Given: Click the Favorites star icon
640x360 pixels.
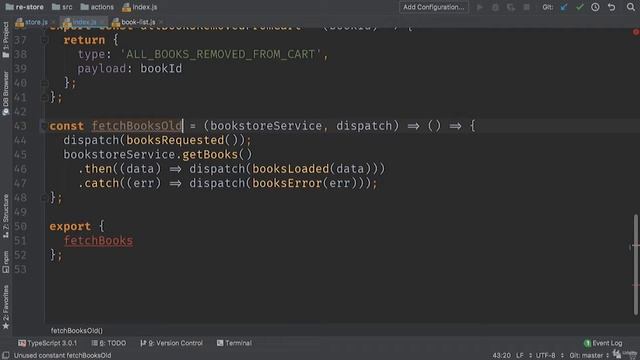Looking at the screenshot, I should (6, 326).
